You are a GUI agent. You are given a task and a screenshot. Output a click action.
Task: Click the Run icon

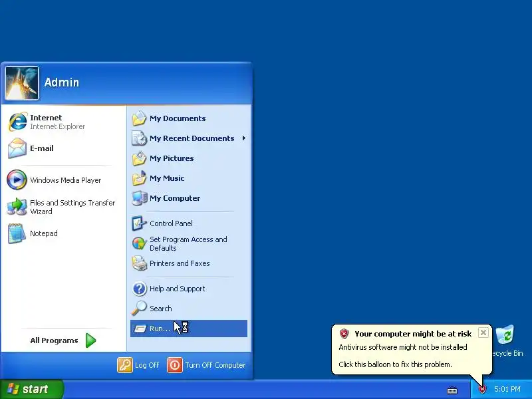pyautogui.click(x=140, y=329)
